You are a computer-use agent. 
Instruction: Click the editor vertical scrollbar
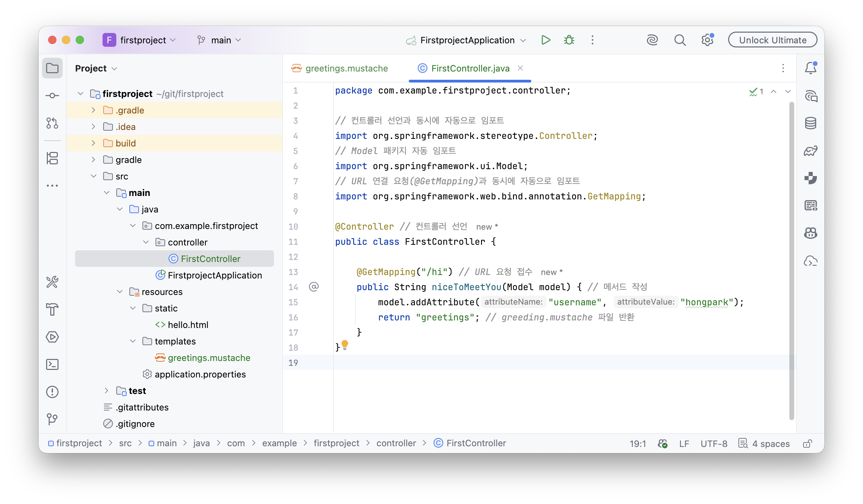(x=791, y=261)
